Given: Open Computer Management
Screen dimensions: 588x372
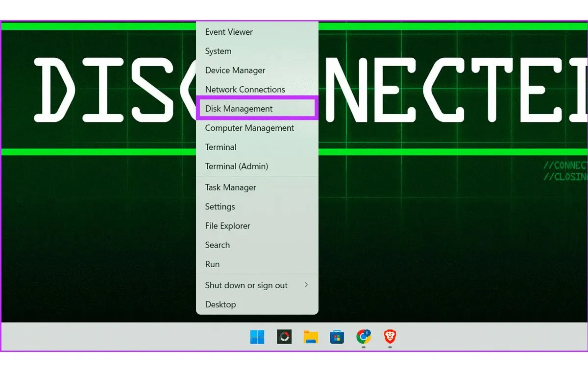Looking at the screenshot, I should [249, 128].
